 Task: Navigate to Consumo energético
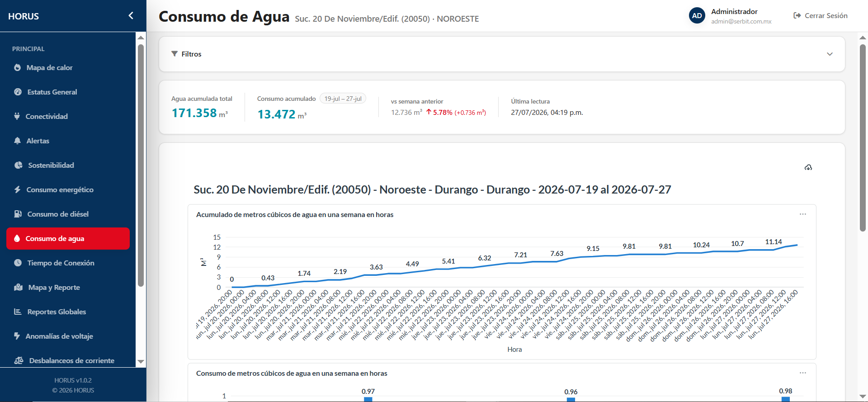68,189
